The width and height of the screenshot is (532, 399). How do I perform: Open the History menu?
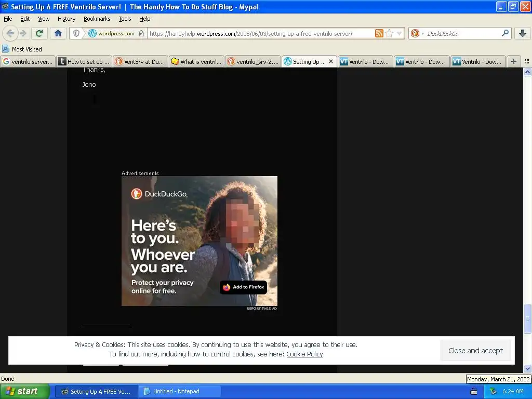click(66, 19)
